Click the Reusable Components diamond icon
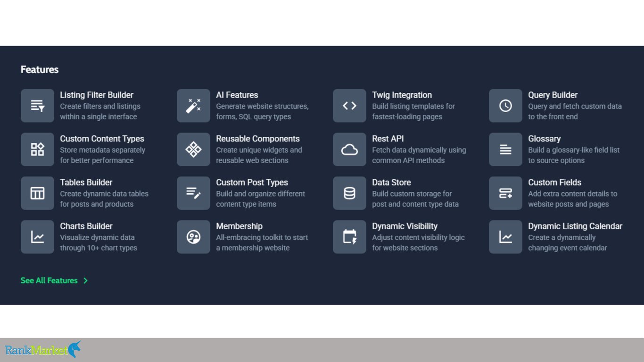 click(193, 149)
